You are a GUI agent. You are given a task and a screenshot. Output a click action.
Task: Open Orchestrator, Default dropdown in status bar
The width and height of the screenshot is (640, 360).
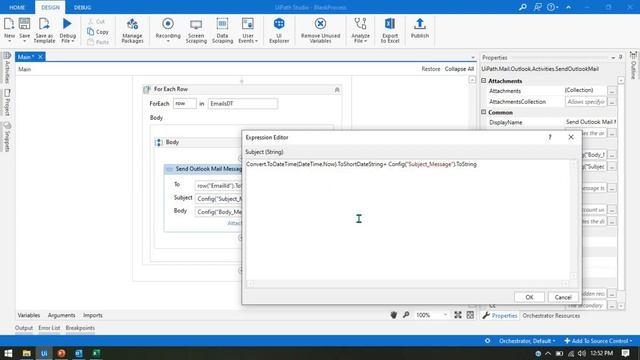coord(527,341)
